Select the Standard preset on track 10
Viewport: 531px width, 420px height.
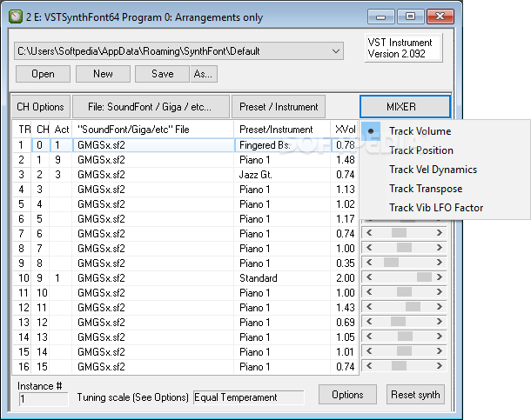pyautogui.click(x=282, y=278)
